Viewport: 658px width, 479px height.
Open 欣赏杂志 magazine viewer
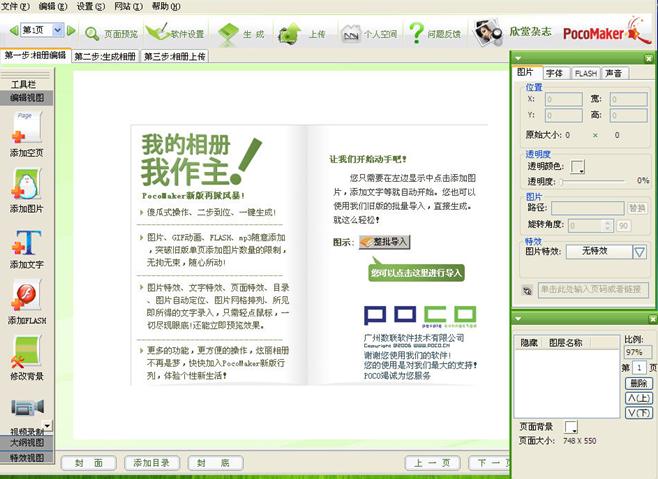click(513, 32)
